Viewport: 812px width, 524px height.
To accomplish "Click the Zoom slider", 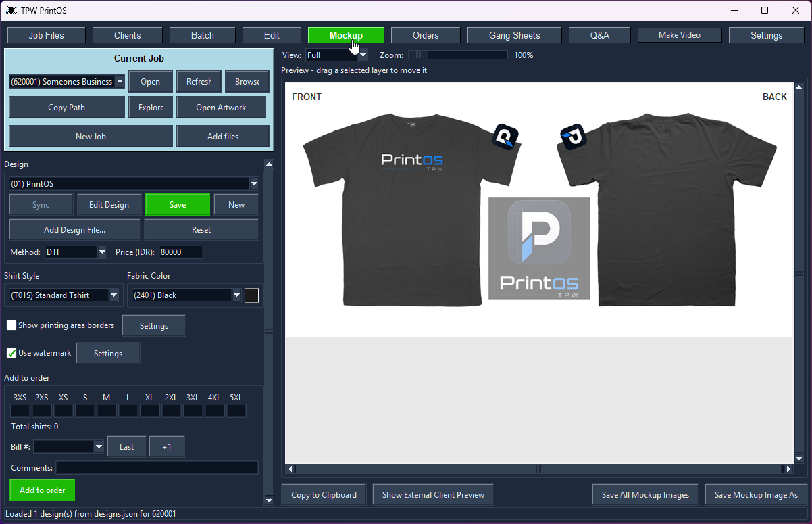I will pos(458,55).
